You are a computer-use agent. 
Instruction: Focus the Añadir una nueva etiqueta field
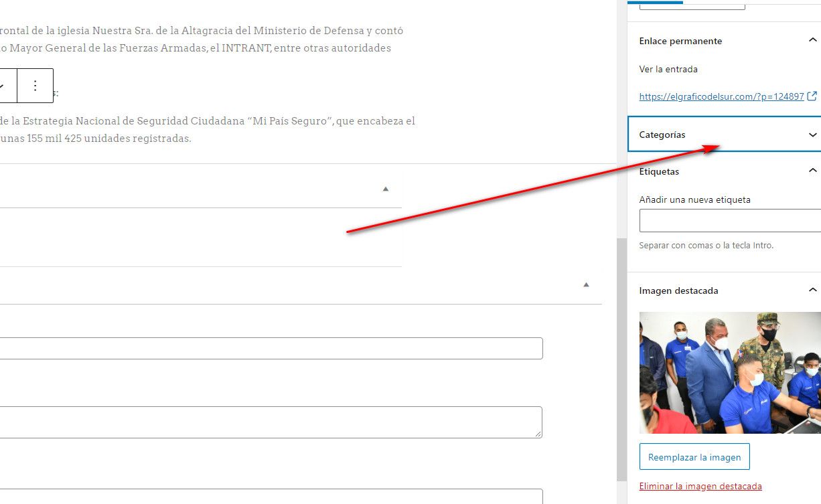click(x=730, y=220)
